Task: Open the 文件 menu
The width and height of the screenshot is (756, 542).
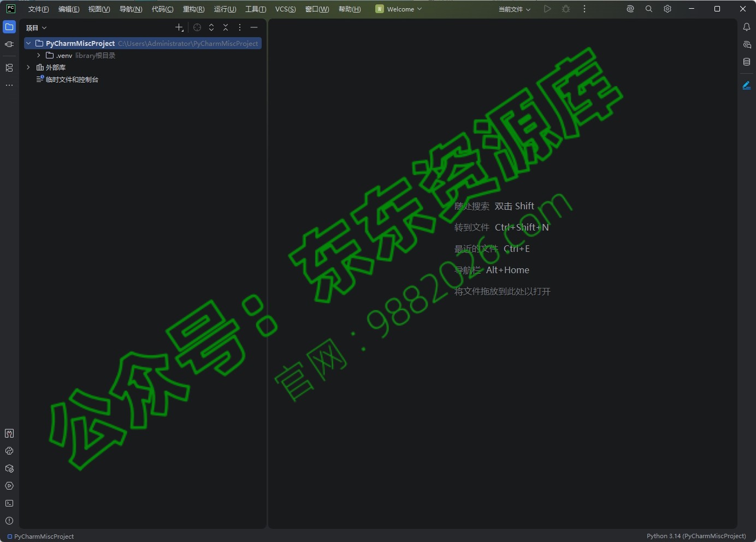Action: (x=37, y=9)
